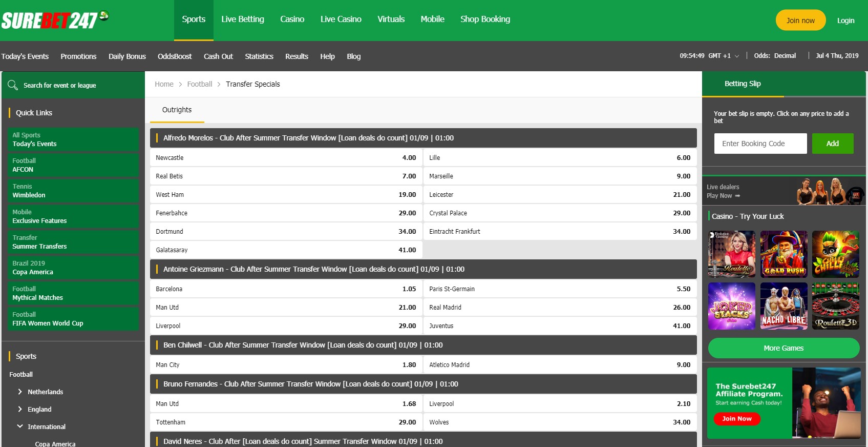The image size is (868, 447).
Task: Click Football in the breadcrumb
Action: click(x=200, y=84)
